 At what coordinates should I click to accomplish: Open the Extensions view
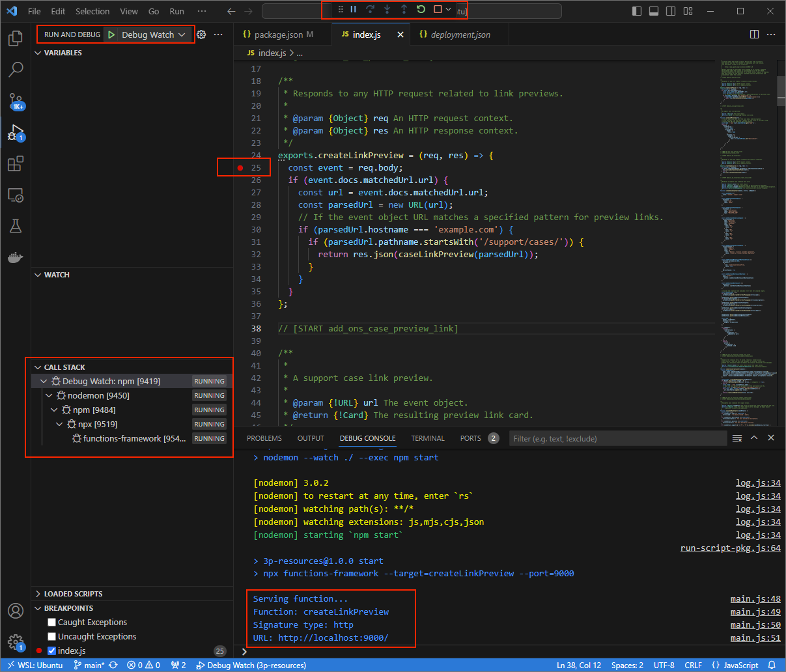[16, 163]
